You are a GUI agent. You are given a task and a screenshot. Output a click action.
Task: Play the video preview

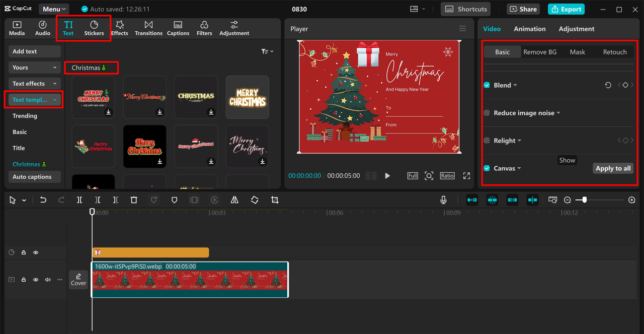(x=387, y=176)
